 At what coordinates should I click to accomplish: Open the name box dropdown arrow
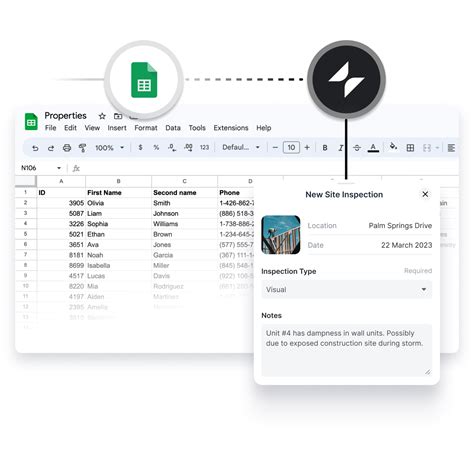click(59, 168)
